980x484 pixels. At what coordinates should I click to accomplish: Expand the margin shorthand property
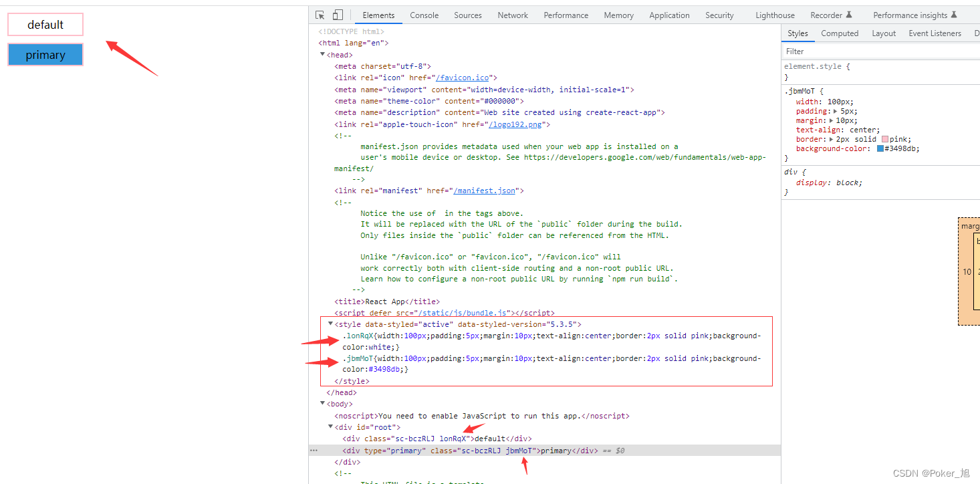(x=832, y=121)
